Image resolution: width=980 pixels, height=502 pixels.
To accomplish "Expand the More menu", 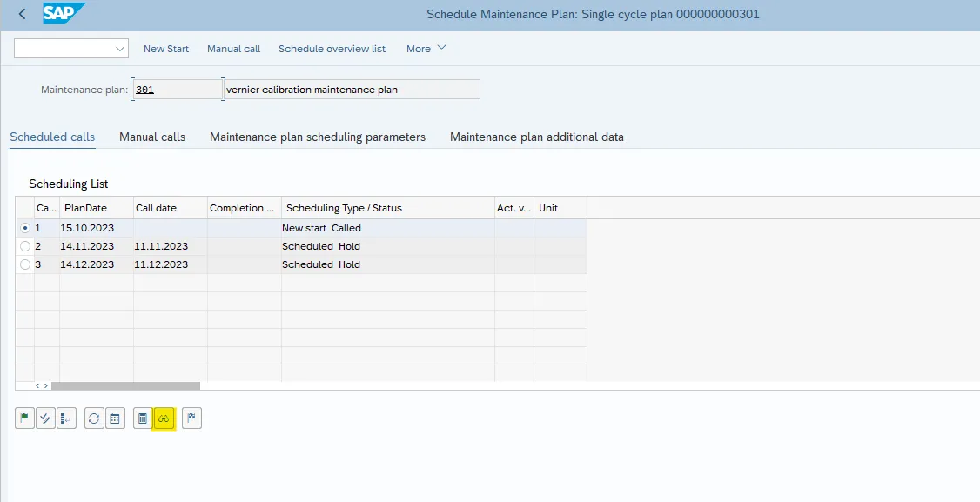I will [x=426, y=49].
